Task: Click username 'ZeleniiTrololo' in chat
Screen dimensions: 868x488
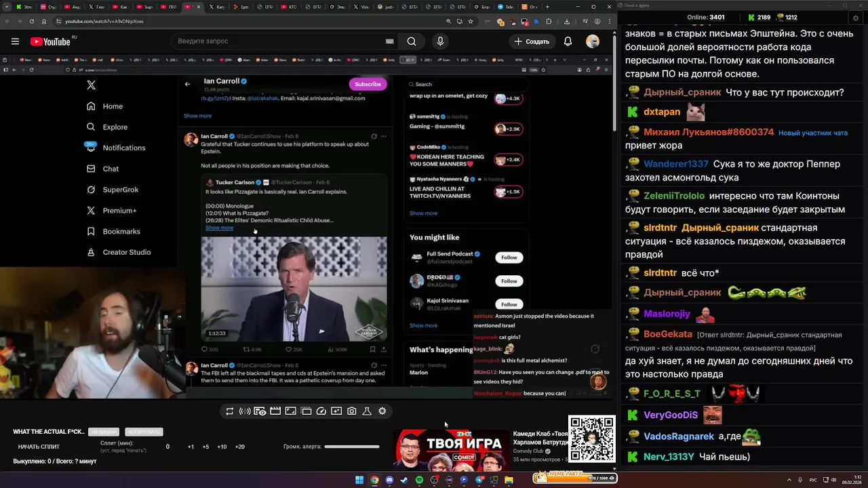Action: pos(674,196)
